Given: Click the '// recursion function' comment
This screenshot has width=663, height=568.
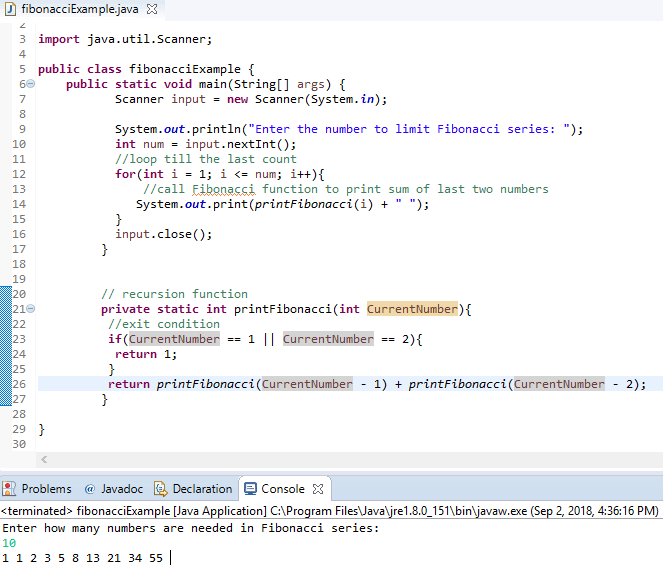Looking at the screenshot, I should pos(175,294).
